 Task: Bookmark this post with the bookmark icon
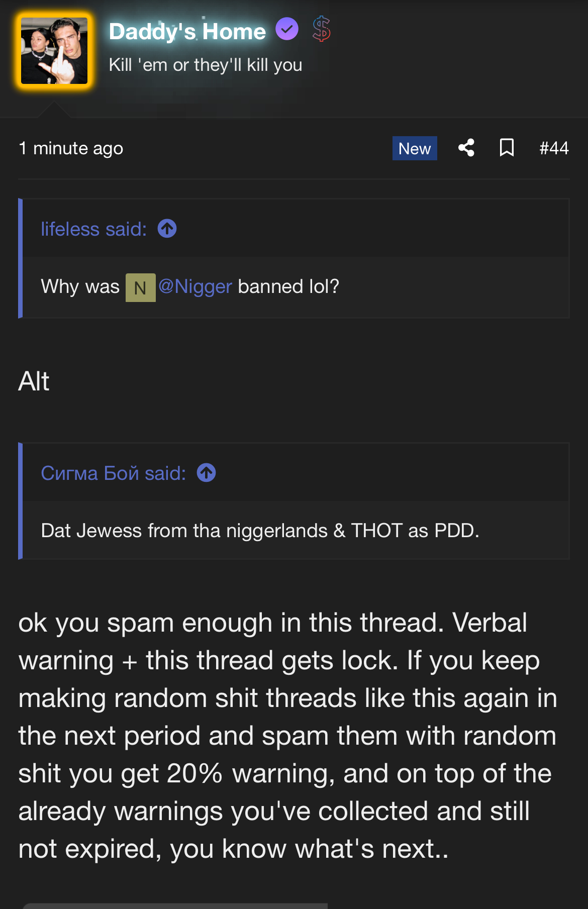pos(507,148)
